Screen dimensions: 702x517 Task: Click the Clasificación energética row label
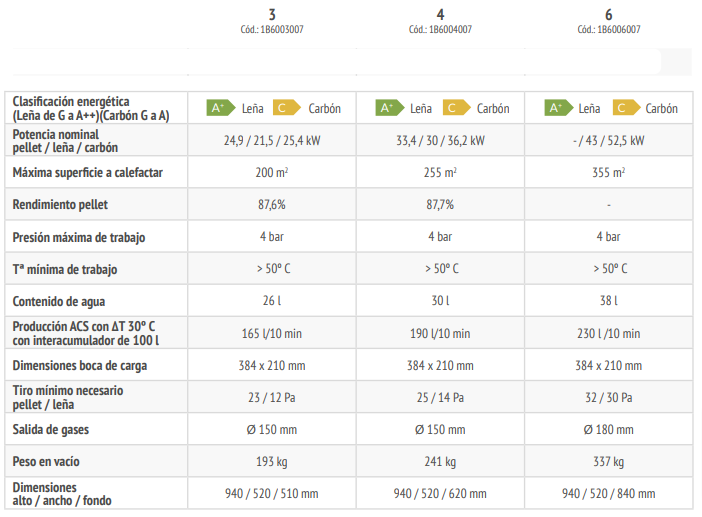click(x=91, y=108)
